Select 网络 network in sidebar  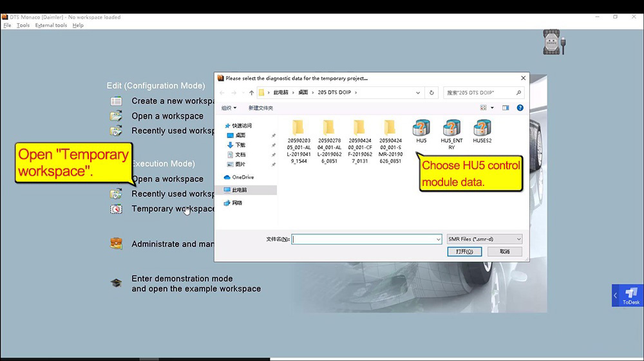click(236, 203)
